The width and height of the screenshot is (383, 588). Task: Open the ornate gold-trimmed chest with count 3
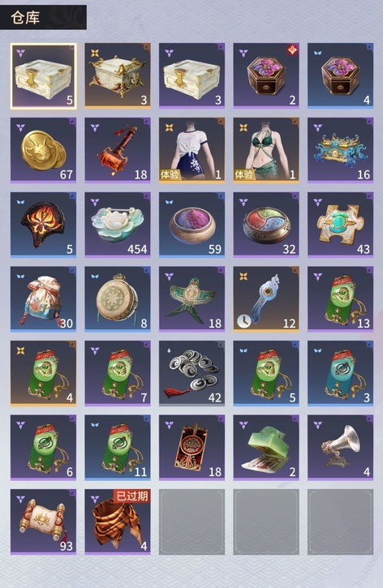pos(118,75)
